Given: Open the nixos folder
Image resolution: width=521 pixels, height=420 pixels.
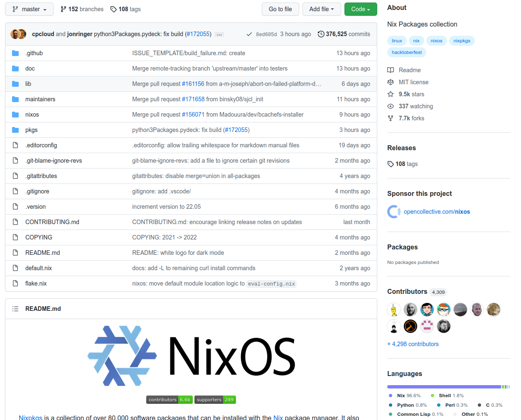Looking at the screenshot, I should pos(32,115).
